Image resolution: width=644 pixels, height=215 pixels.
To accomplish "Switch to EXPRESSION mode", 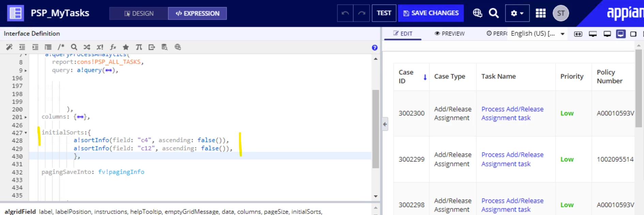I will (x=197, y=13).
